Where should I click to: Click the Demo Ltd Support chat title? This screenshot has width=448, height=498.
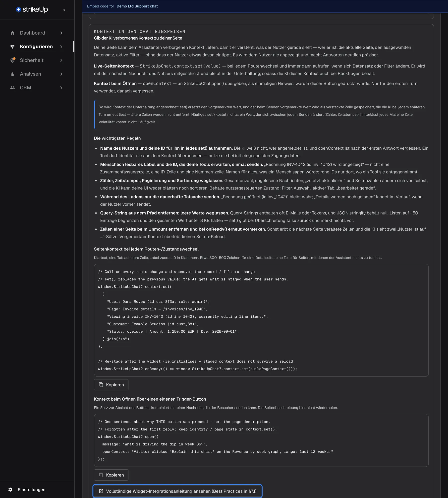[137, 6]
